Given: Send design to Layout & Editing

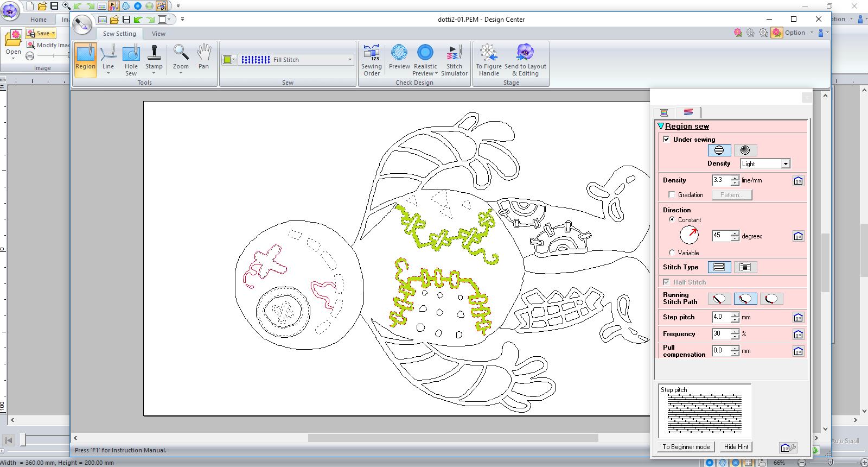Looking at the screenshot, I should [525, 60].
